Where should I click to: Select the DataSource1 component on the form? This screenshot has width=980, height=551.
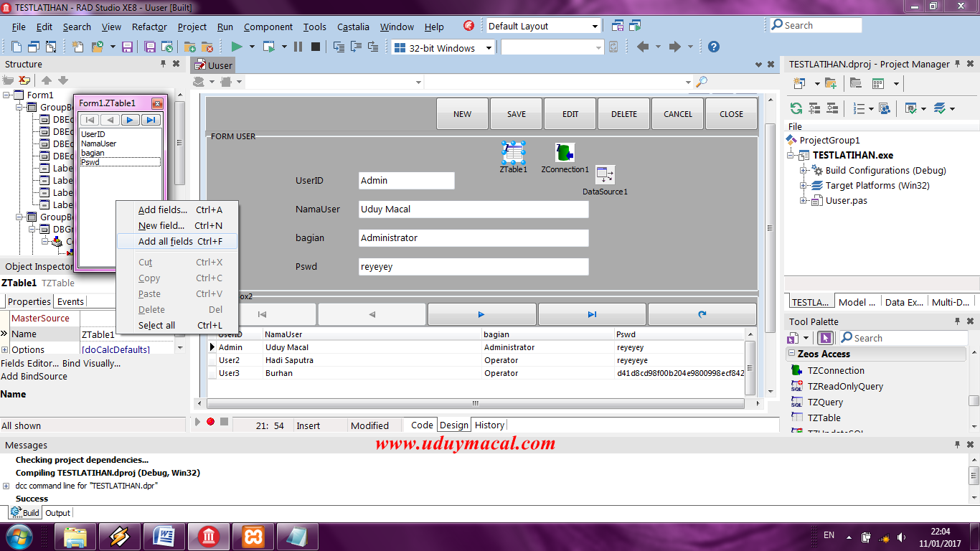pos(605,174)
